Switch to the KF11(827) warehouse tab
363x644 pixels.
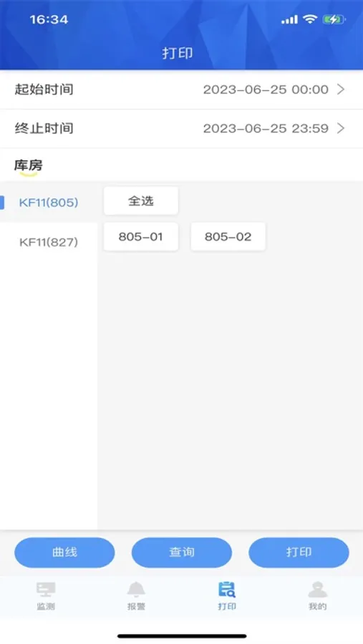click(x=49, y=242)
